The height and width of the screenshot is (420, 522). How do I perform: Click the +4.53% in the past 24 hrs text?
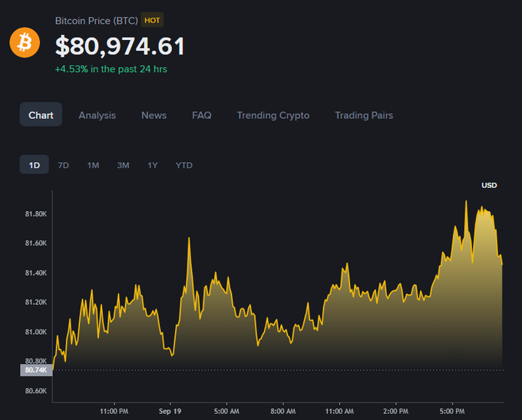(111, 69)
